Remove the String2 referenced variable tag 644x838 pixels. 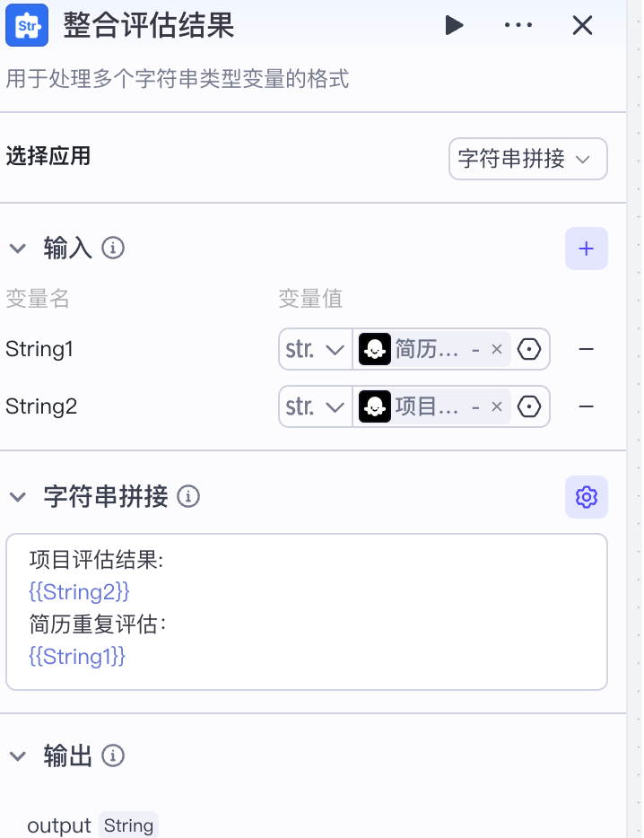point(496,406)
